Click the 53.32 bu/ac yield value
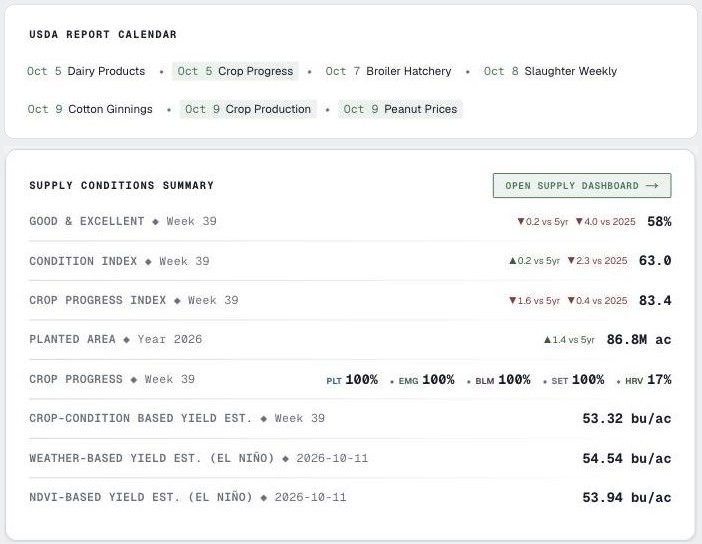 coord(627,419)
